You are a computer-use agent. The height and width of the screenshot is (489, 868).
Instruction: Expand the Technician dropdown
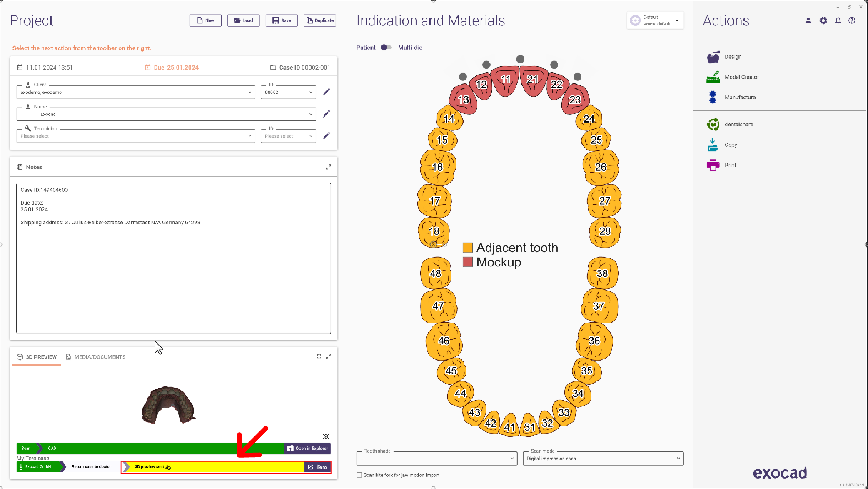point(136,136)
